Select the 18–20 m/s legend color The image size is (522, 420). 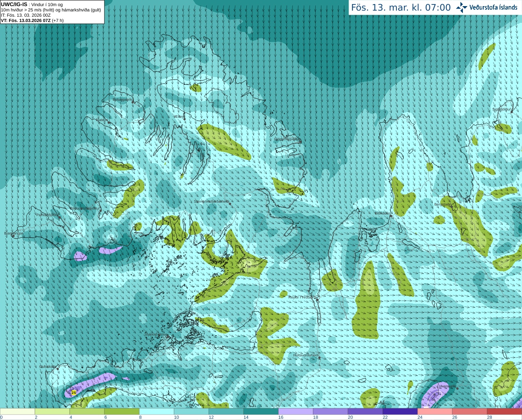click(x=331, y=411)
